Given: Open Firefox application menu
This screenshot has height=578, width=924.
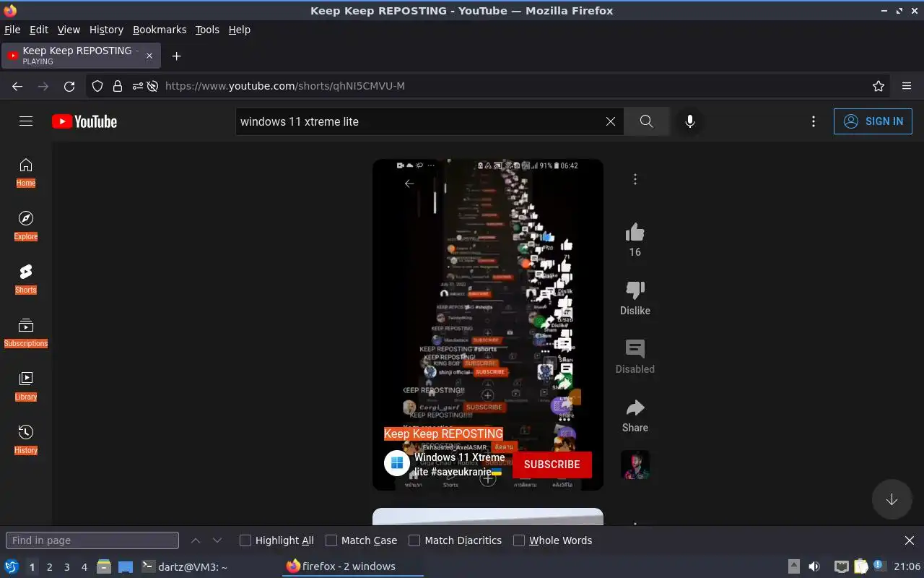Looking at the screenshot, I should pos(907,86).
